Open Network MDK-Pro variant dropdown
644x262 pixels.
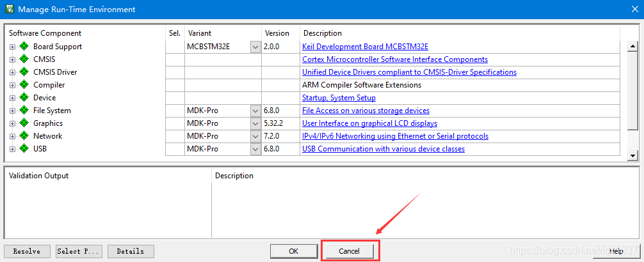point(255,136)
